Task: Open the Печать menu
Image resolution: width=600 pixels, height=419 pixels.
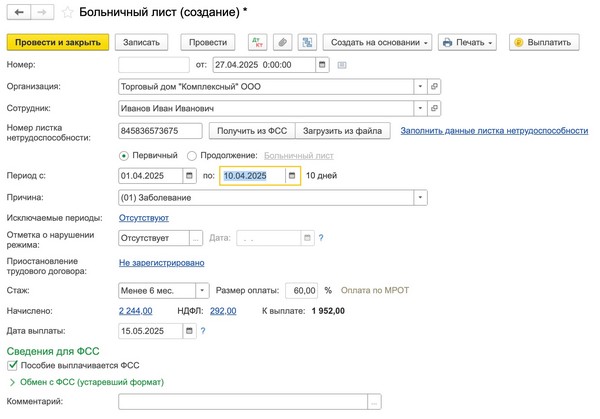Action: pyautogui.click(x=468, y=43)
